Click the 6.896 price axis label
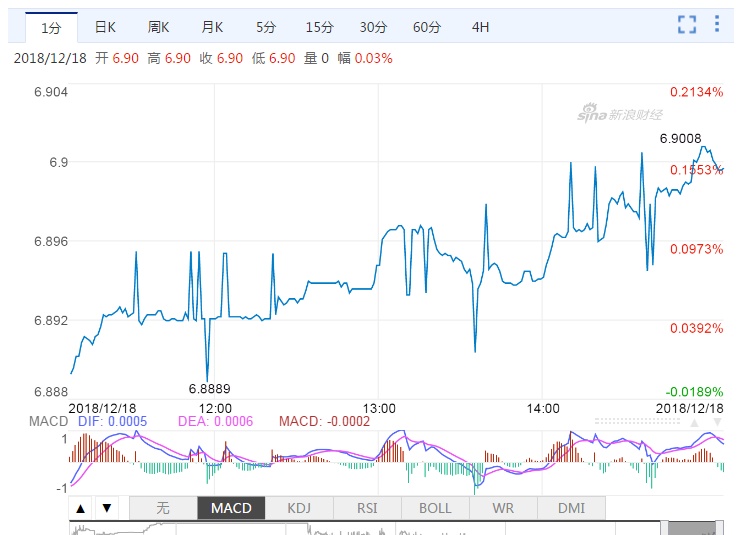The height and width of the screenshot is (535, 742). pos(51,241)
